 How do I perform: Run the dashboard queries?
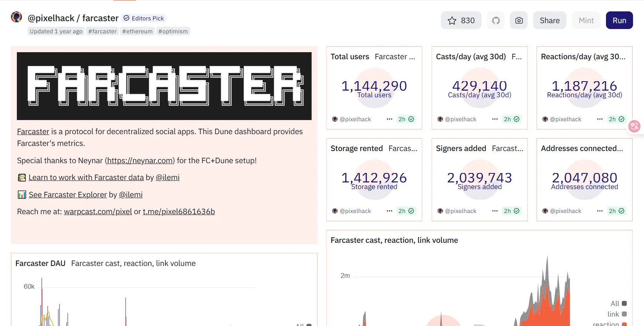point(619,20)
